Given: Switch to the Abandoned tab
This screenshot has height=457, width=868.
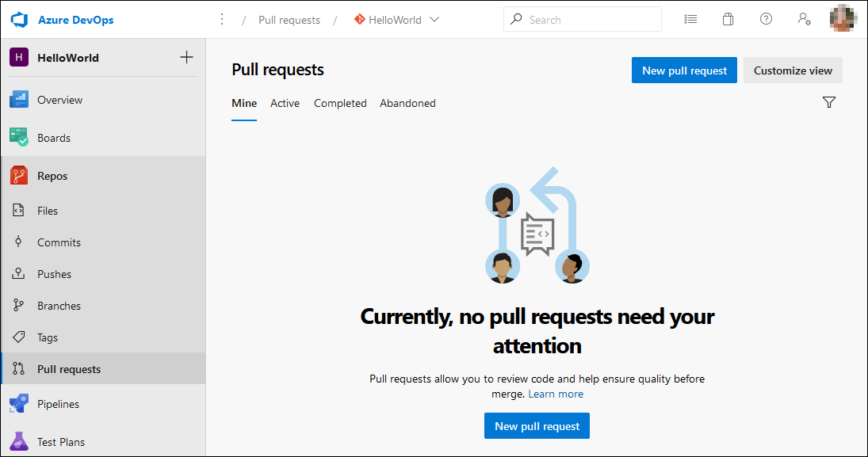Looking at the screenshot, I should click(x=407, y=104).
